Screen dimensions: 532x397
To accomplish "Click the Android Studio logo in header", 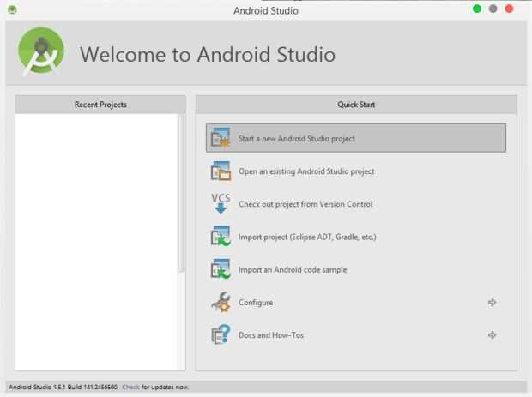I will 41,51.
